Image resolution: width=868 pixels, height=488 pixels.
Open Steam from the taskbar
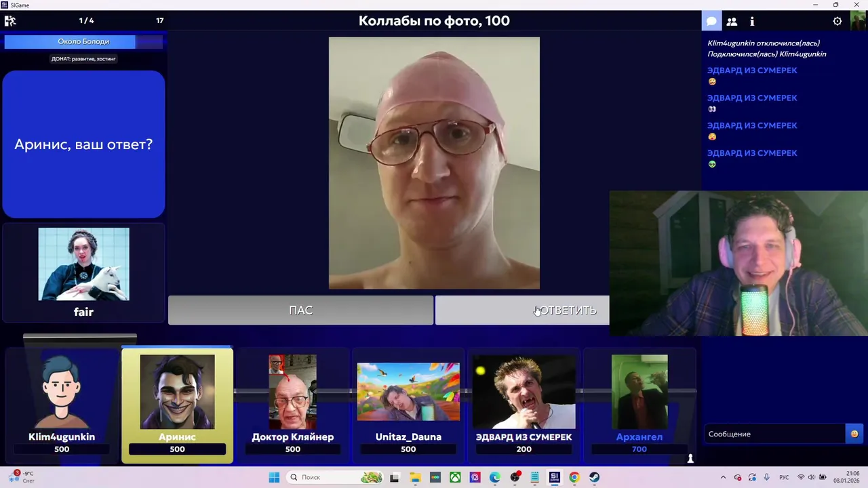[x=594, y=477]
